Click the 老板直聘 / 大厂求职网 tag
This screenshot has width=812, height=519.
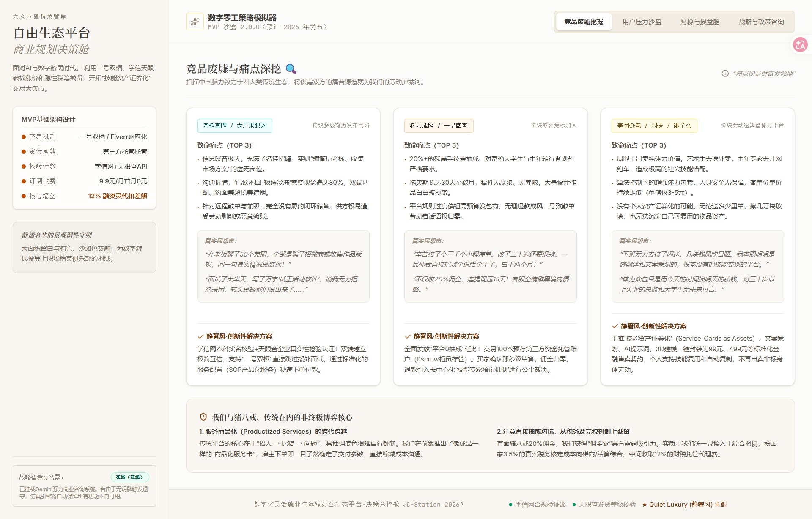point(235,126)
